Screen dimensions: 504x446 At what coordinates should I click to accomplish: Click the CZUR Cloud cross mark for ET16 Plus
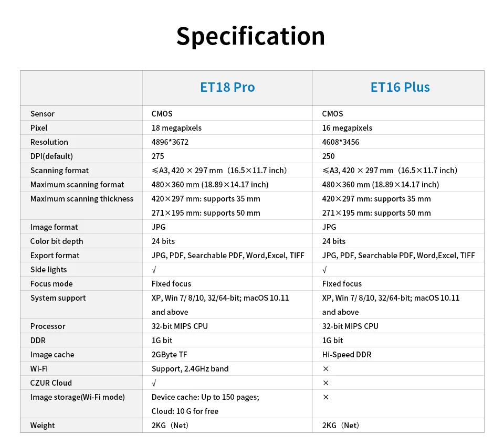tap(325, 383)
